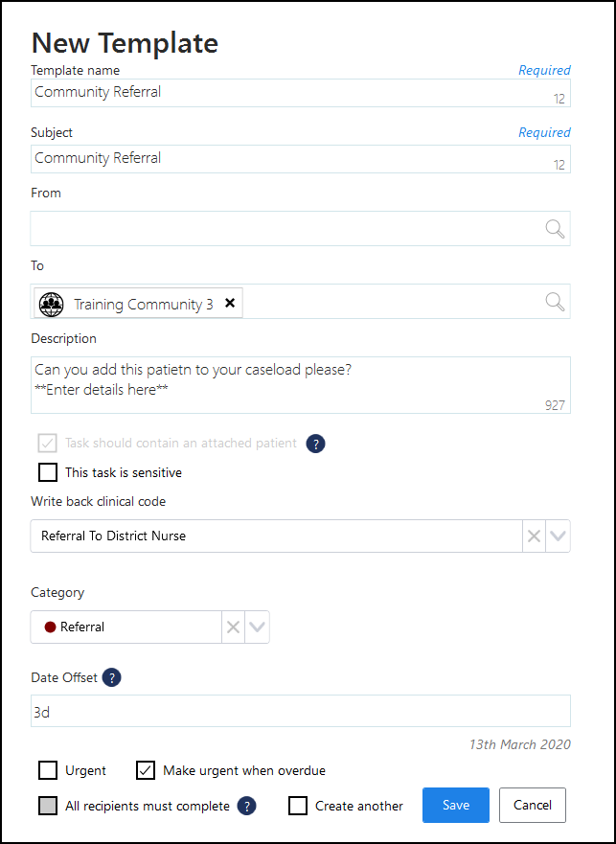
Task: Remove Training Community 3 recipient
Action: point(229,304)
